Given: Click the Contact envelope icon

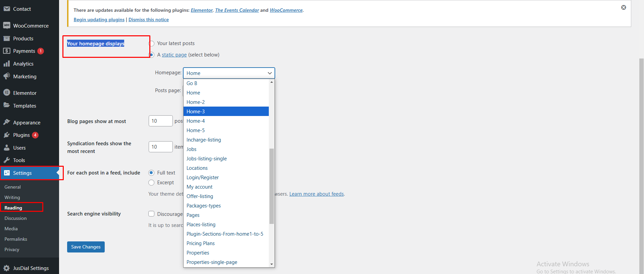Looking at the screenshot, I should [7, 9].
